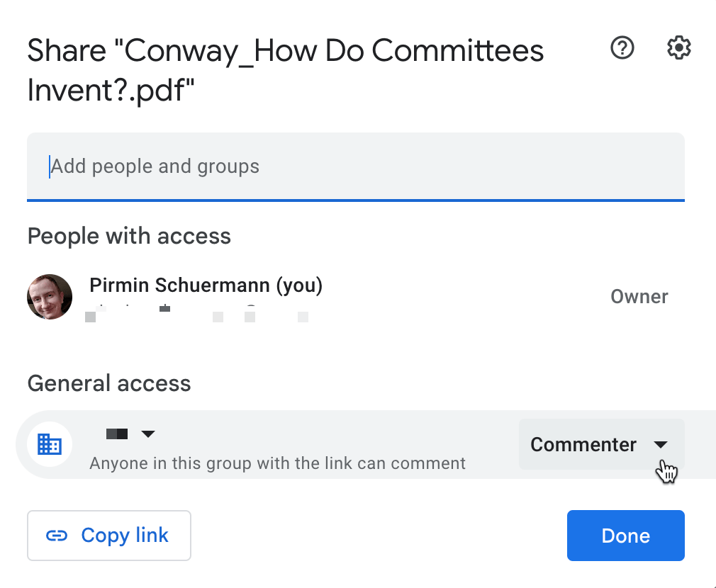The height and width of the screenshot is (588, 716).
Task: Open share settings gear icon
Action: (679, 48)
